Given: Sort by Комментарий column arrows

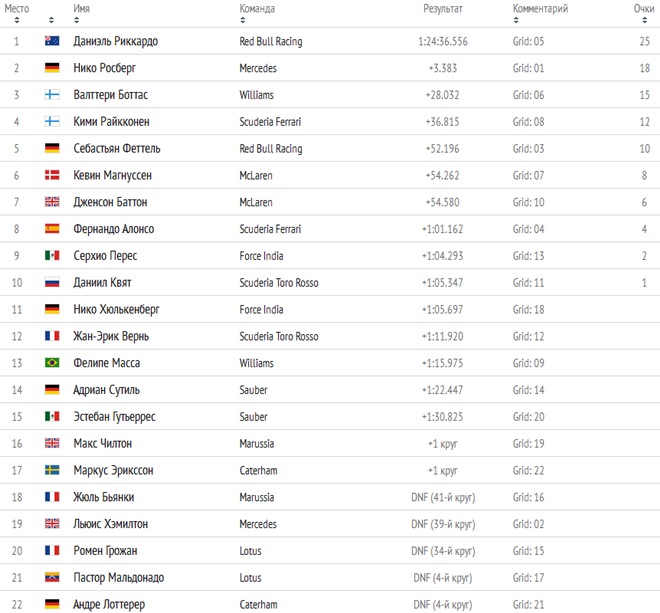Looking at the screenshot, I should 516,20.
